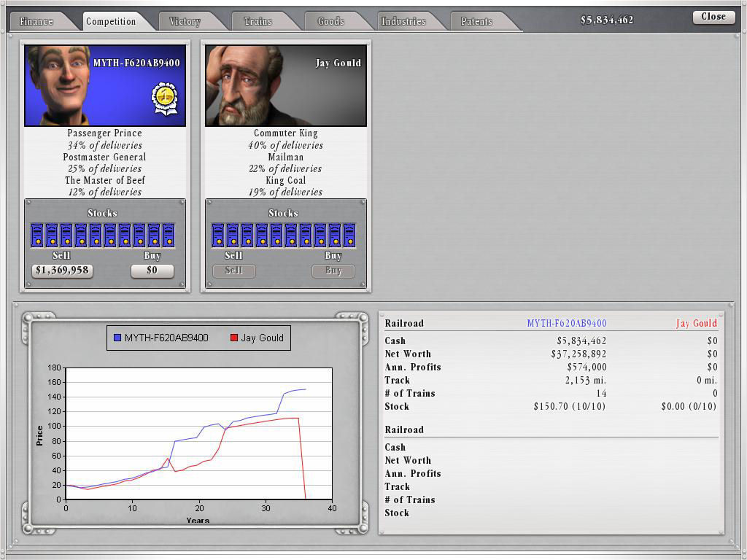Click the $0 Buy button for MYTH-F620AB9400
The height and width of the screenshot is (560, 747).
click(152, 271)
